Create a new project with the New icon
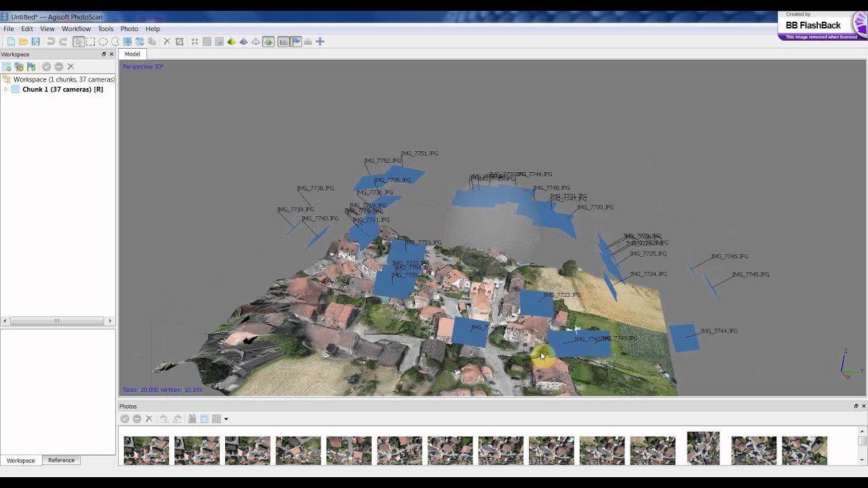The height and width of the screenshot is (488, 868). point(11,42)
